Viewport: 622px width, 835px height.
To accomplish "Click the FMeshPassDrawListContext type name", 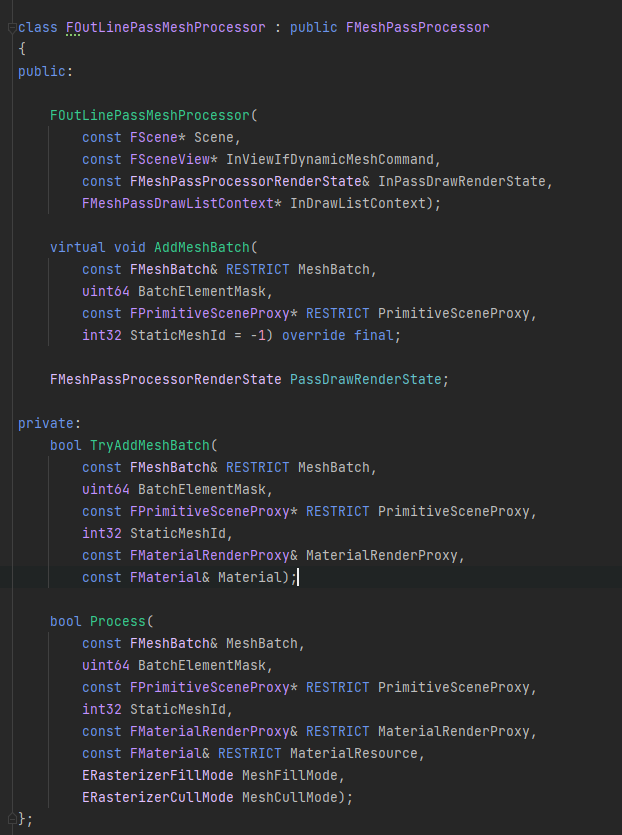I will [x=178, y=203].
